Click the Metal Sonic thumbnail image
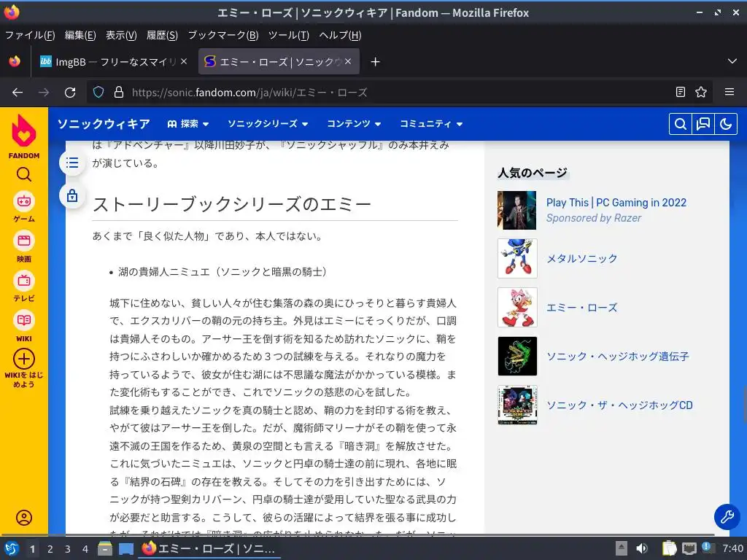 click(x=517, y=259)
